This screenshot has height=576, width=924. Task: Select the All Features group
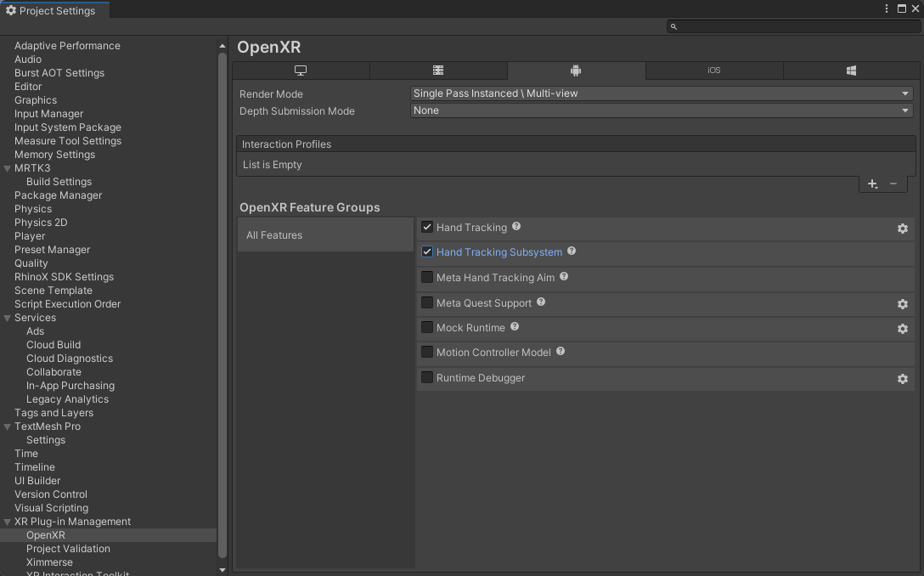[x=325, y=234]
